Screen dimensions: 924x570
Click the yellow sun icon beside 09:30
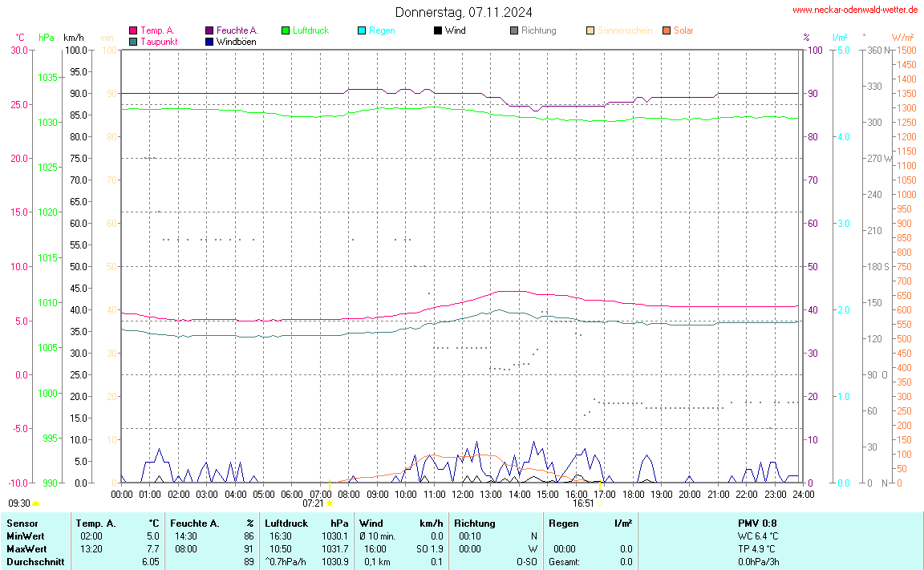coord(36,503)
